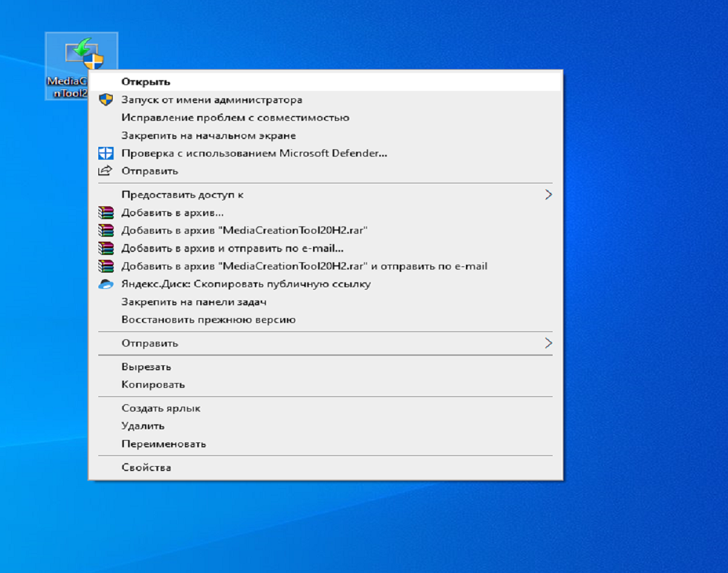Click the WinRAR icon beside 'MediaCreationTool20H2.rar' archive entry
728x573 pixels.
click(106, 230)
